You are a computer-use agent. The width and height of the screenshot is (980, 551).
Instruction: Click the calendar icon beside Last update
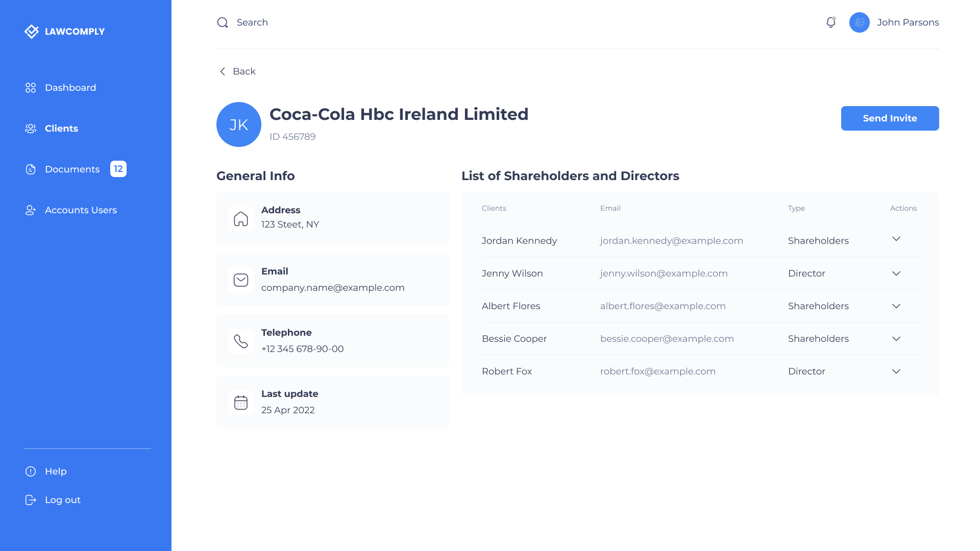(x=241, y=403)
